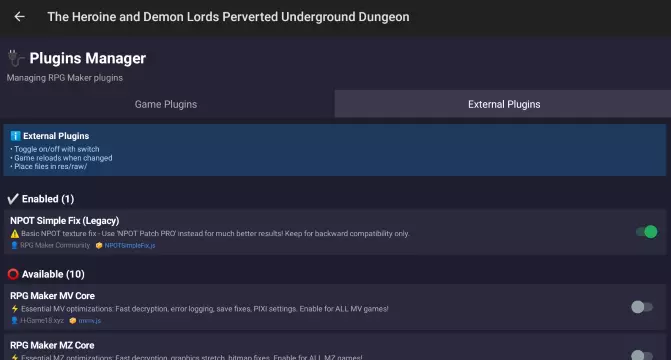The image size is (671, 360).
Task: Click the info icon in External Plugins banner
Action: click(15, 136)
